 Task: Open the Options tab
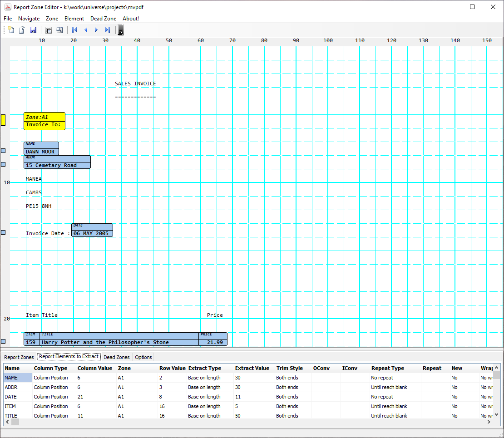143,357
